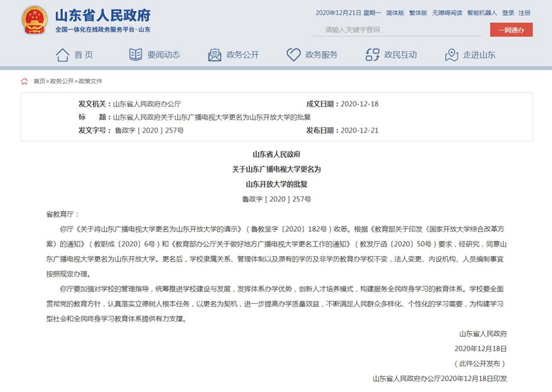This screenshot has width=552, height=392.
Task: Open 无障碍阅读 accessibility mode
Action: point(447,13)
